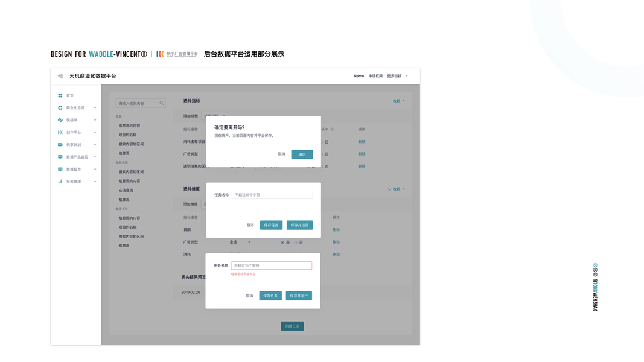Expand the 快享计划 sidebar chevron
The image size is (644, 362).
95,145
